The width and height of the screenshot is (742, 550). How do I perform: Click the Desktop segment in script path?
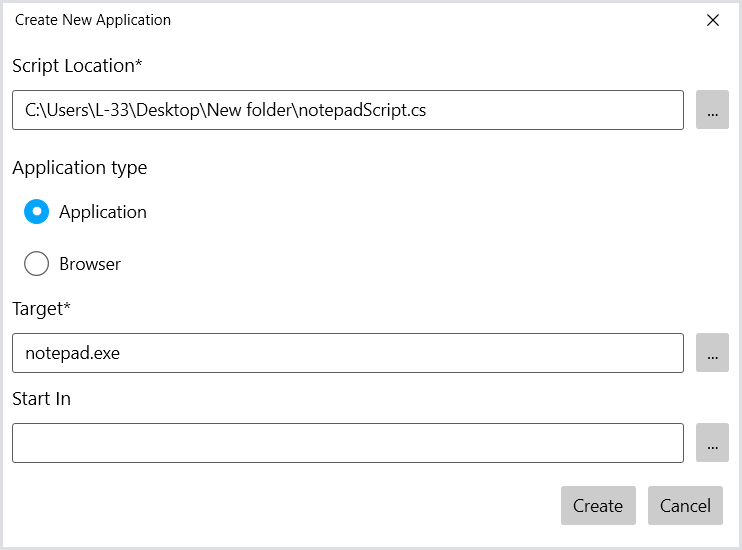point(169,110)
